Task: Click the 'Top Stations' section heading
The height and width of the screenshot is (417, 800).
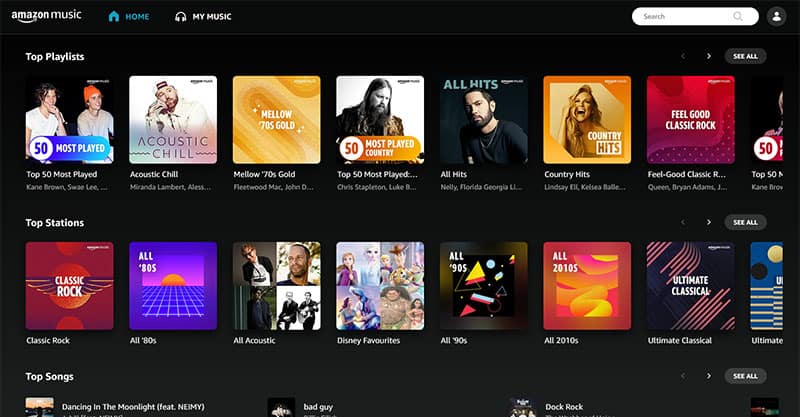Action: (55, 223)
